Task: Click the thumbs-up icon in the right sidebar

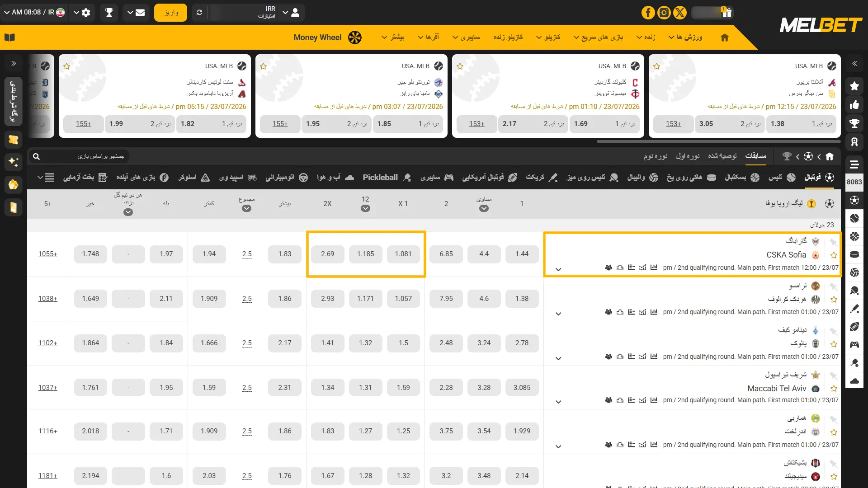Action: coord(854,105)
